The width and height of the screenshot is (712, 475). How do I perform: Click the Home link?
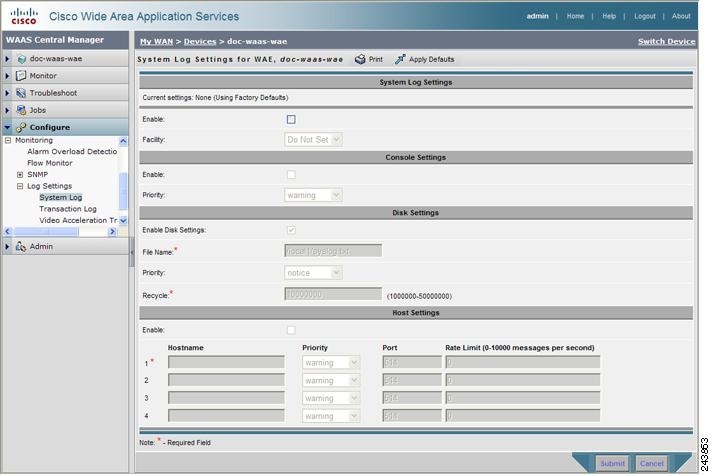(575, 16)
